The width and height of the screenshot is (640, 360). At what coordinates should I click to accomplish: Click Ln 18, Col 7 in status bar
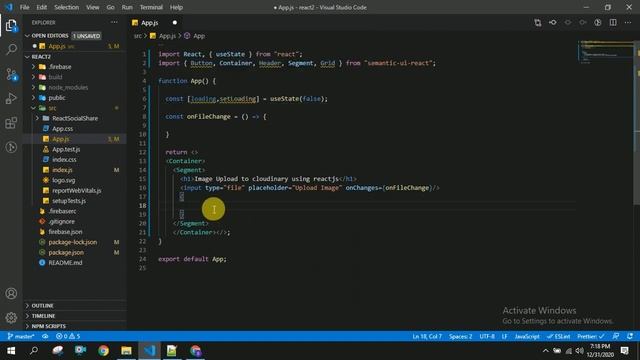click(x=427, y=336)
